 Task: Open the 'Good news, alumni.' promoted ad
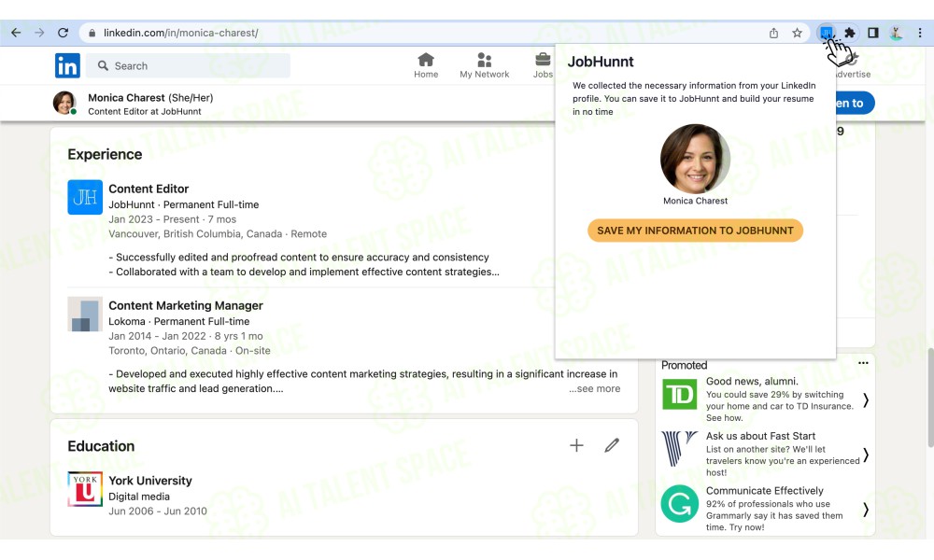752,382
